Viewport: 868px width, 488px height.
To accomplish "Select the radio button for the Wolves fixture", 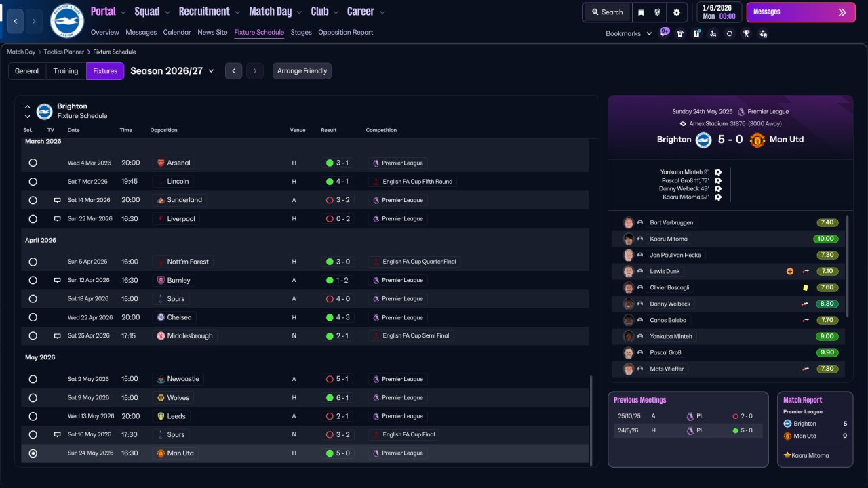I will [x=33, y=398].
